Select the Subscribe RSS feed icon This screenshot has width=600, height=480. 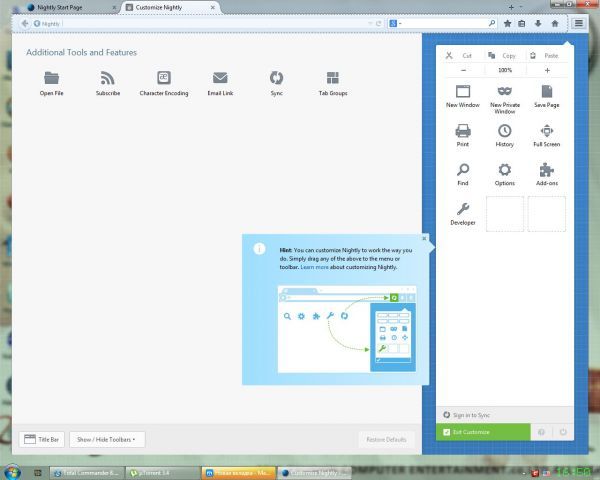point(108,78)
